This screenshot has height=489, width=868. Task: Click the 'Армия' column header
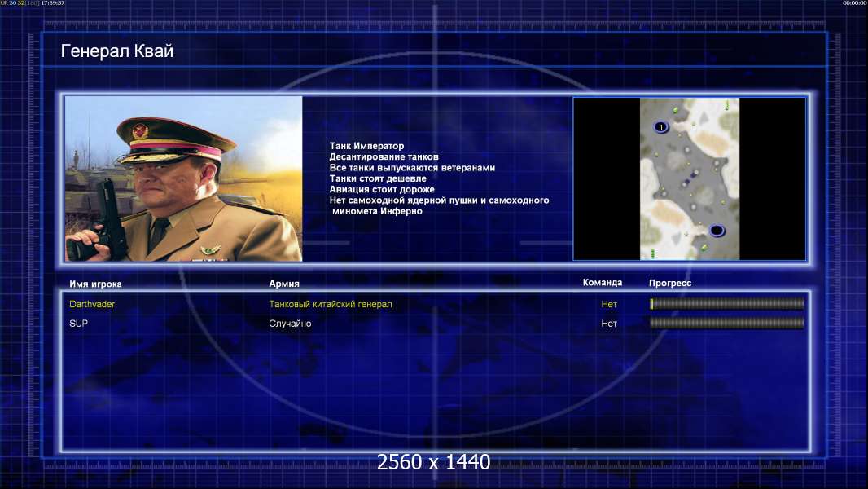coord(284,284)
